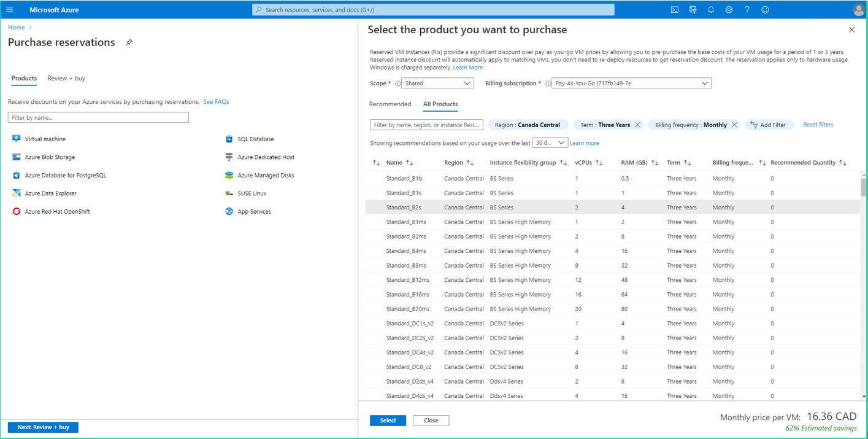Go to Home breadcrumb

click(17, 28)
